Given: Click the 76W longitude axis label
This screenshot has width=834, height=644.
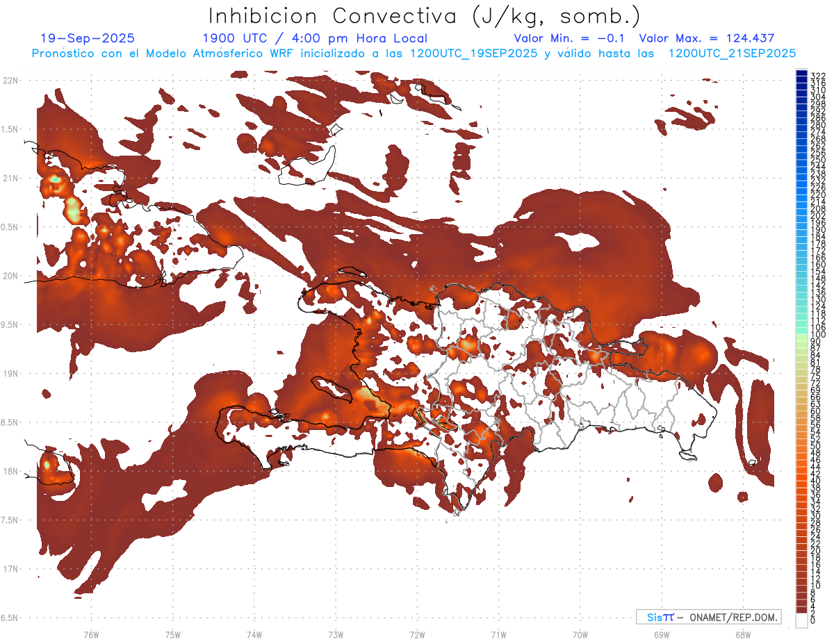Looking at the screenshot, I should (91, 634).
